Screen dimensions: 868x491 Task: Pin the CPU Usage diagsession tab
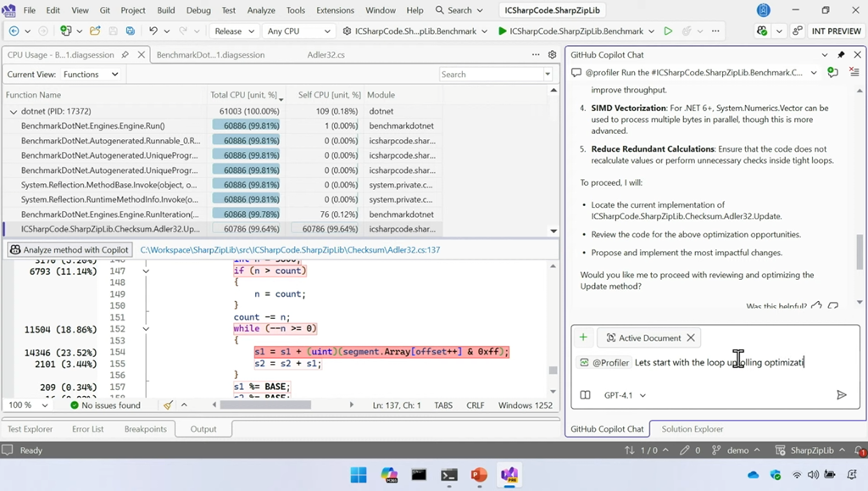click(125, 54)
